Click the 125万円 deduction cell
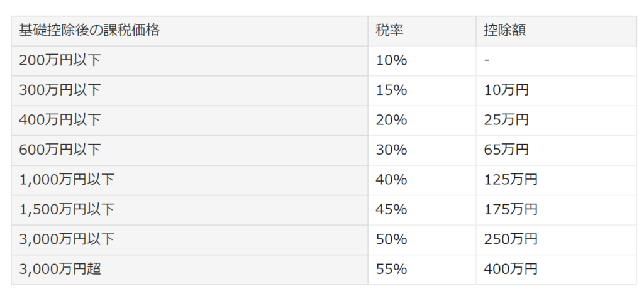The height and width of the screenshot is (296, 644). pos(556,180)
